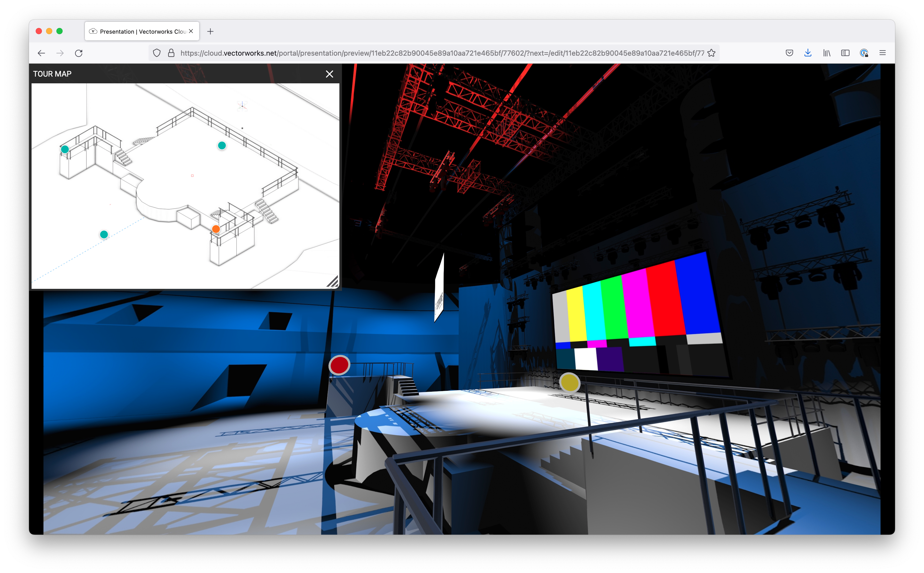Open the Firefox application menu
Screen dimensions: 924x573
click(x=882, y=53)
